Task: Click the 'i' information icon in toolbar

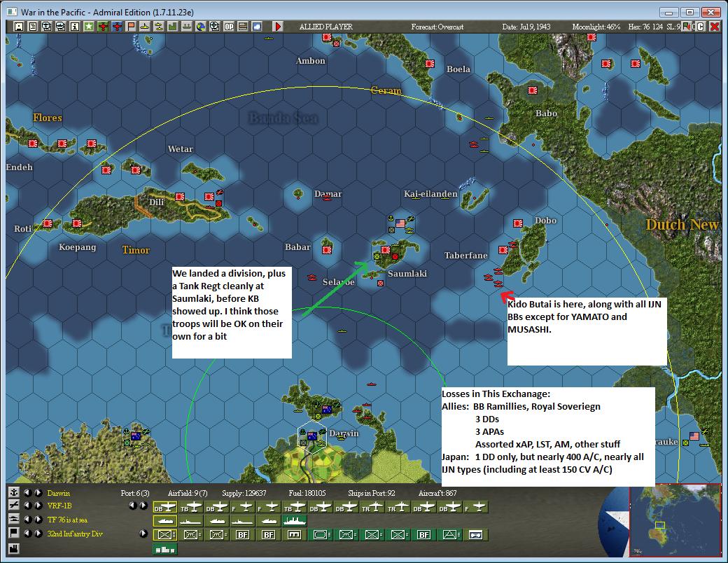Action: point(74,27)
